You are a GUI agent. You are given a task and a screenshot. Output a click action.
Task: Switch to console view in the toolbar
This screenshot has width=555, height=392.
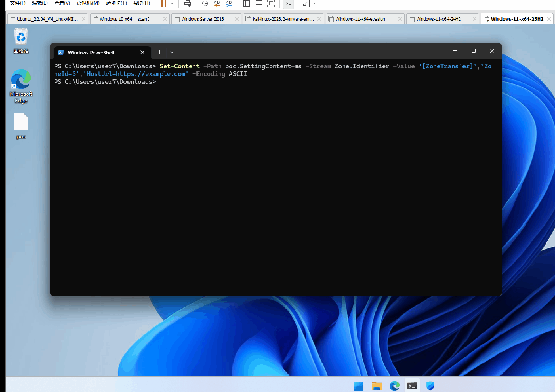(289, 4)
